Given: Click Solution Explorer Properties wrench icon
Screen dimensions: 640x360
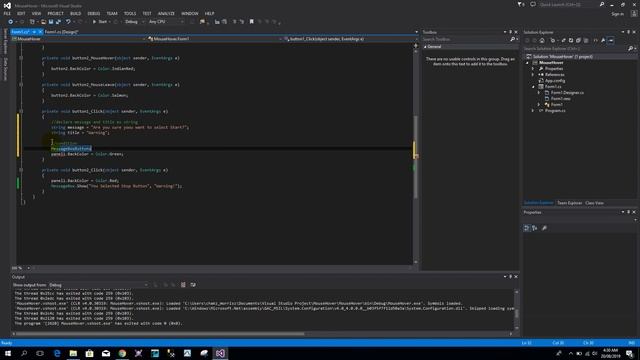Looking at the screenshot, I should pos(603,40).
